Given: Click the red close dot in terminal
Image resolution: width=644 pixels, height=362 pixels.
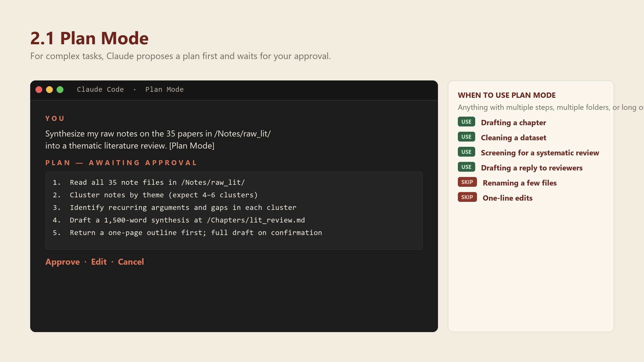Looking at the screenshot, I should 39,90.
